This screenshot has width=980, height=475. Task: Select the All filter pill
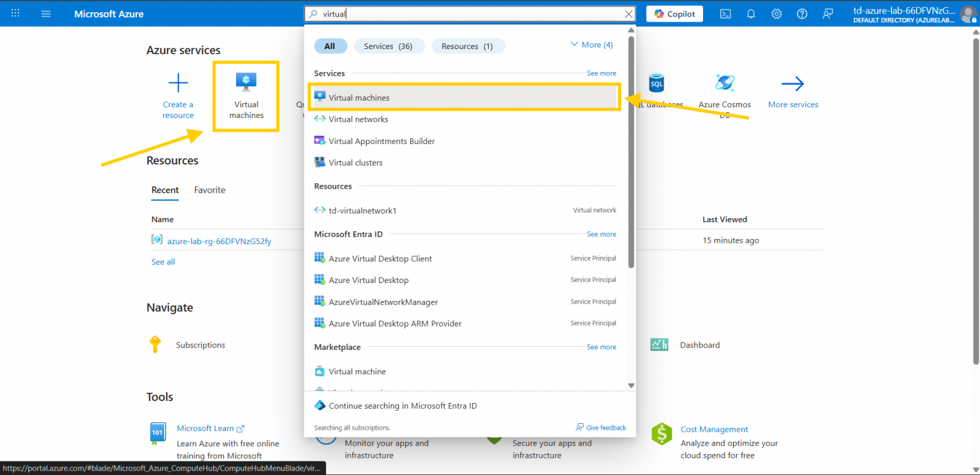[x=330, y=46]
